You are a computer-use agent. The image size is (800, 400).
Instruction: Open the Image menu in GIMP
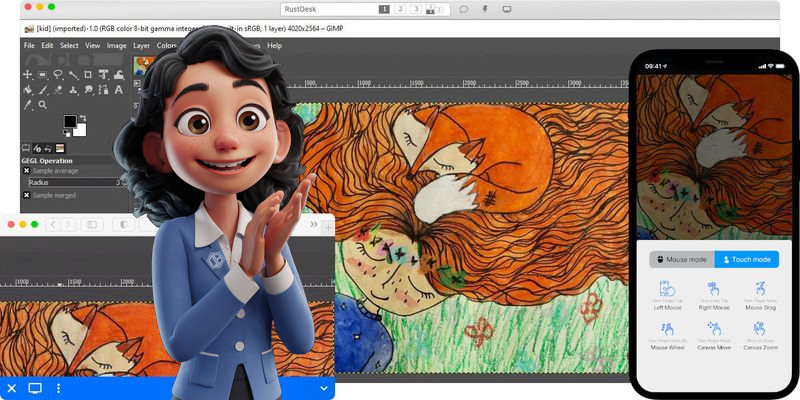pos(116,45)
